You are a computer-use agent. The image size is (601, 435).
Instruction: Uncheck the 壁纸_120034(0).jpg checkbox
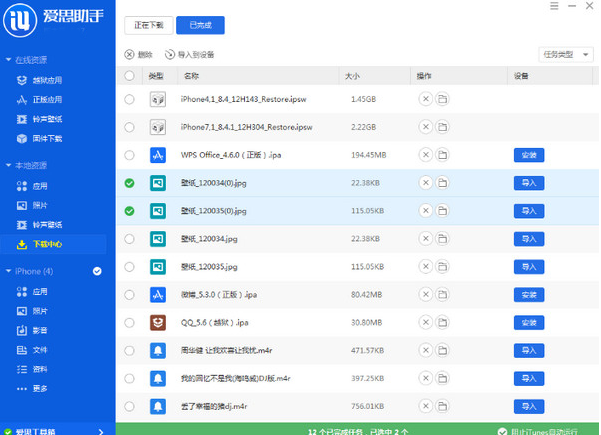(x=129, y=183)
